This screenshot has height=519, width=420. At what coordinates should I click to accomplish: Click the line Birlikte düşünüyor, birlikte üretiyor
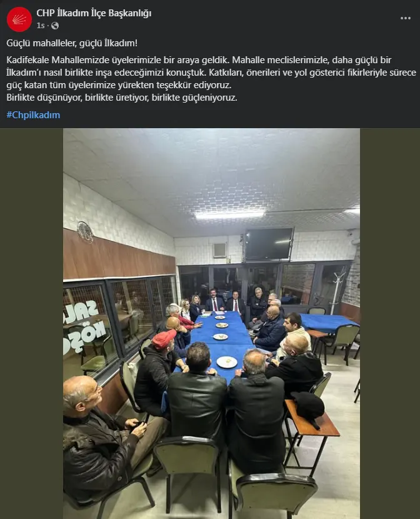122,98
